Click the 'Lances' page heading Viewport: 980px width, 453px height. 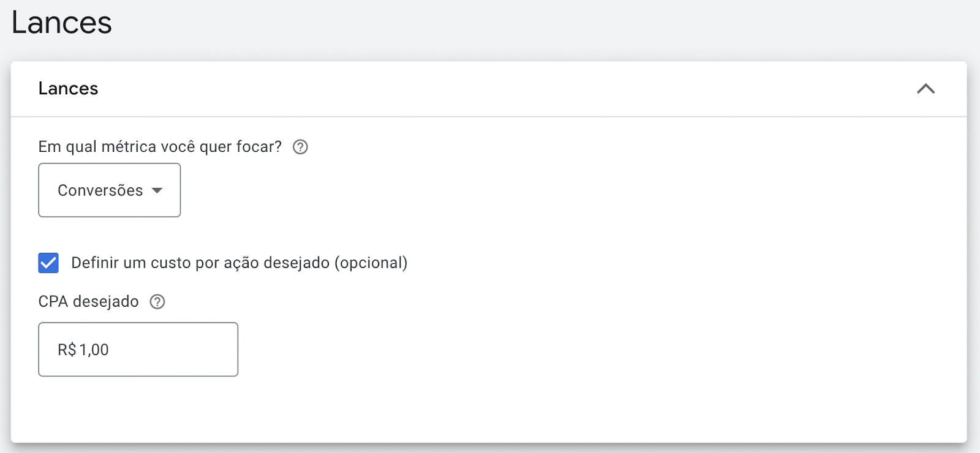(x=61, y=23)
